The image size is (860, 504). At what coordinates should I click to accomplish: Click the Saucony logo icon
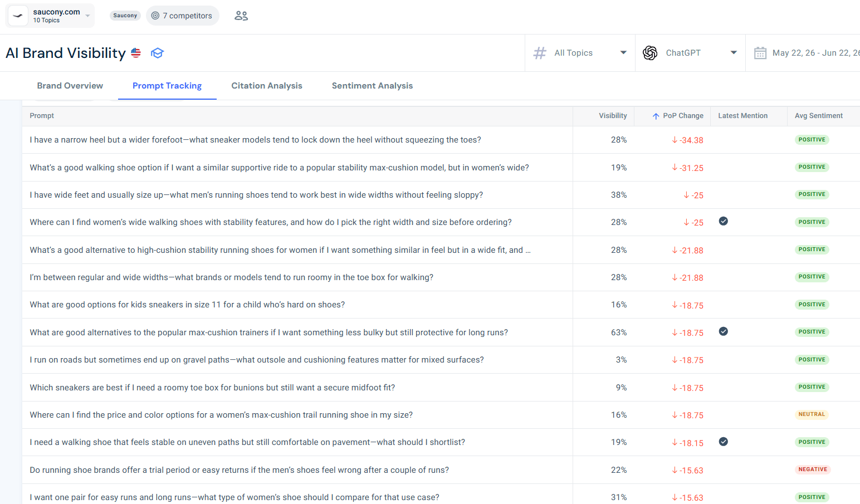(x=18, y=16)
